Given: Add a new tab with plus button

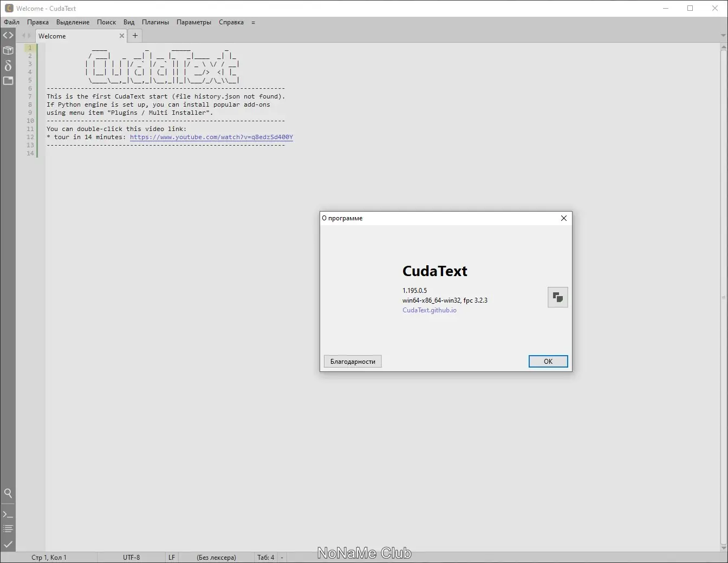Looking at the screenshot, I should pos(135,36).
